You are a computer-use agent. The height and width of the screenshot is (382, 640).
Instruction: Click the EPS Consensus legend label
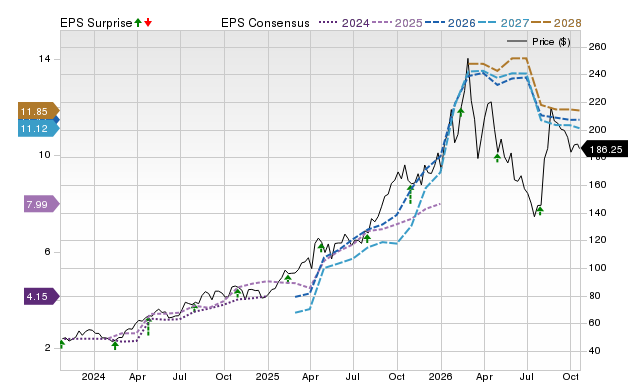click(x=265, y=23)
